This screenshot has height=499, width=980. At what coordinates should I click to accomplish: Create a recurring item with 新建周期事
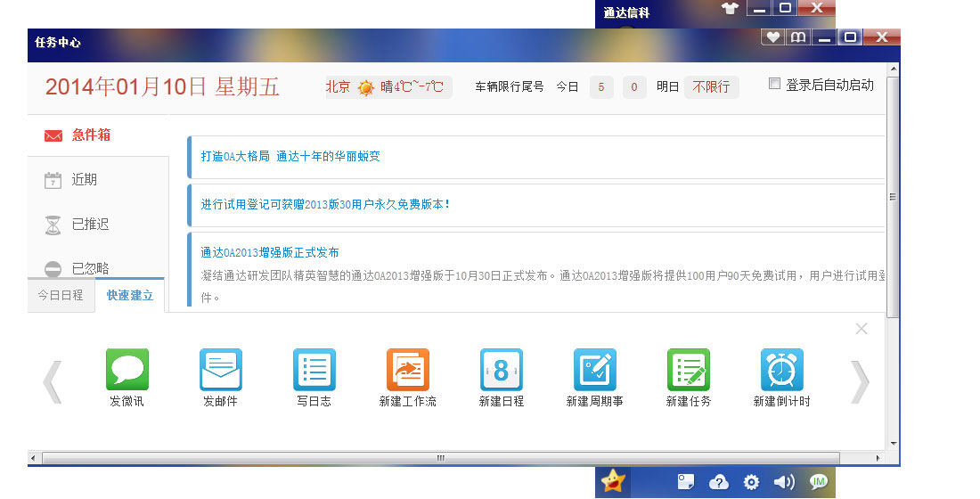(594, 370)
